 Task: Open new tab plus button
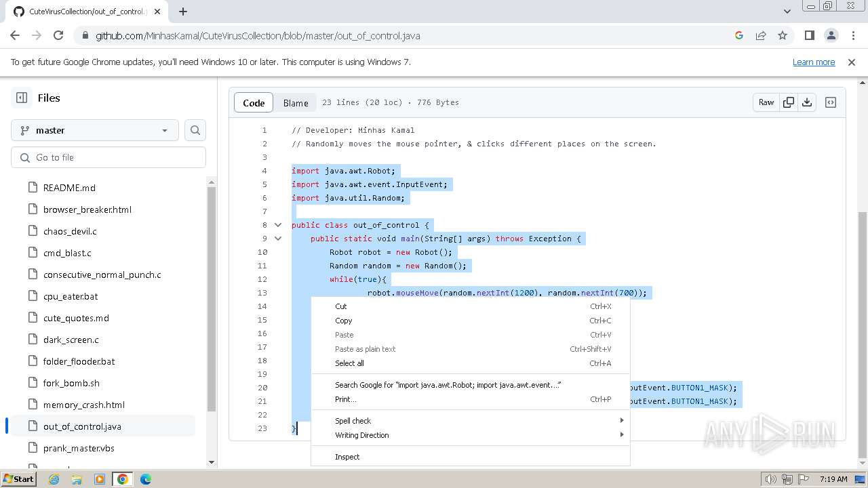tap(183, 11)
